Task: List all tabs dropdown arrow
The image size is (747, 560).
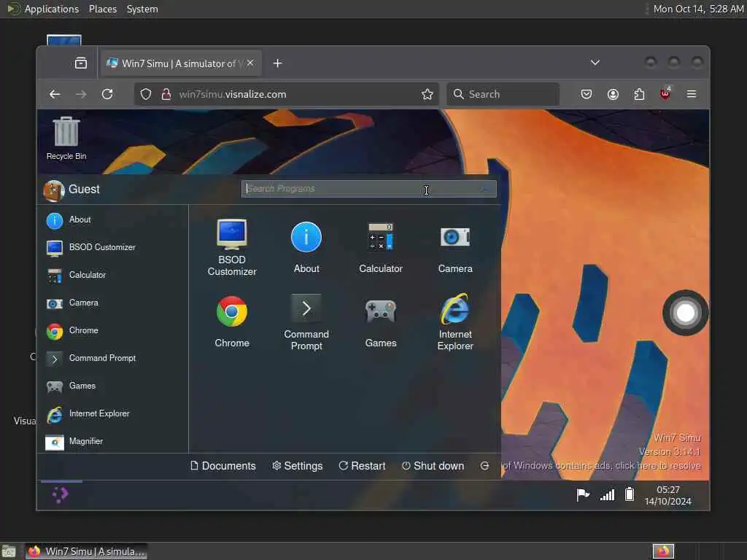Action: pos(595,63)
